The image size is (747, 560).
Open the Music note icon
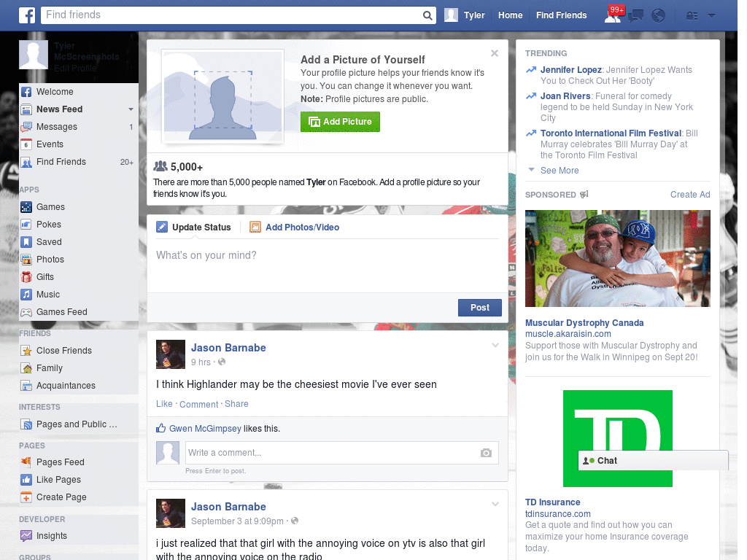tap(26, 295)
